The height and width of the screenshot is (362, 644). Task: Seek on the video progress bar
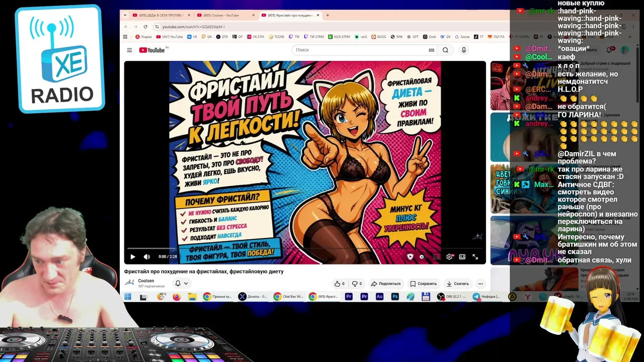tap(305, 248)
